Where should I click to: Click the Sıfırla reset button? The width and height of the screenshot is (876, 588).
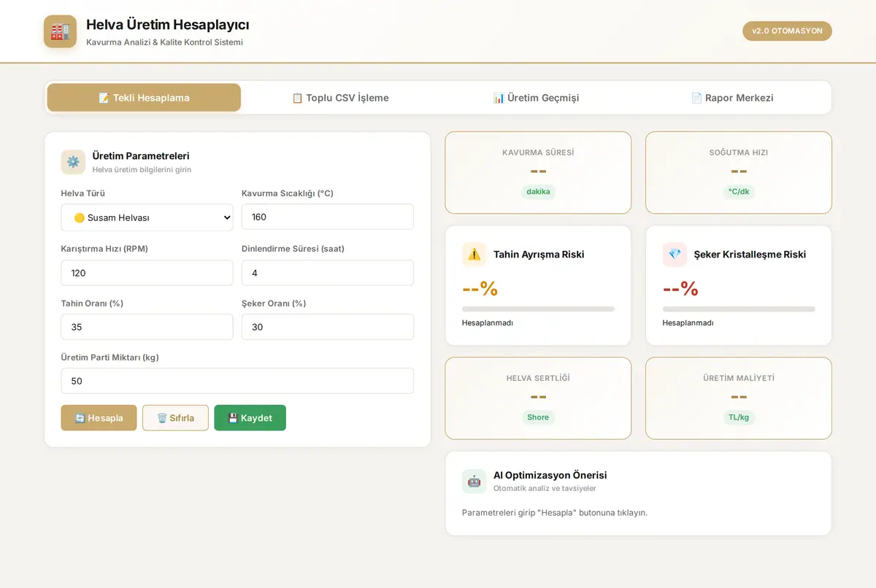click(x=175, y=418)
